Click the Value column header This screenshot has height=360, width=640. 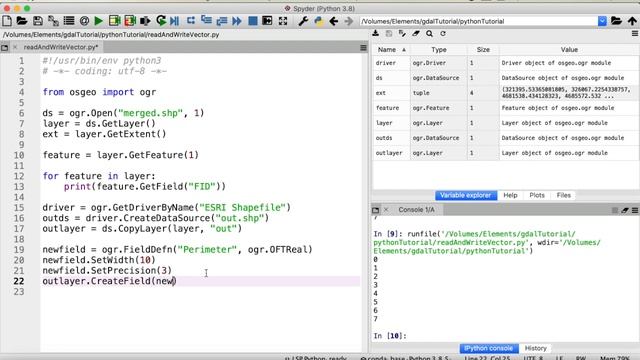pyautogui.click(x=569, y=49)
